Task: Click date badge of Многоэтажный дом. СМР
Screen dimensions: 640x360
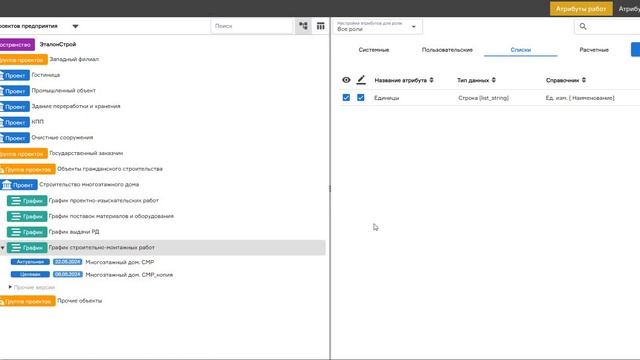Action: [x=68, y=262]
